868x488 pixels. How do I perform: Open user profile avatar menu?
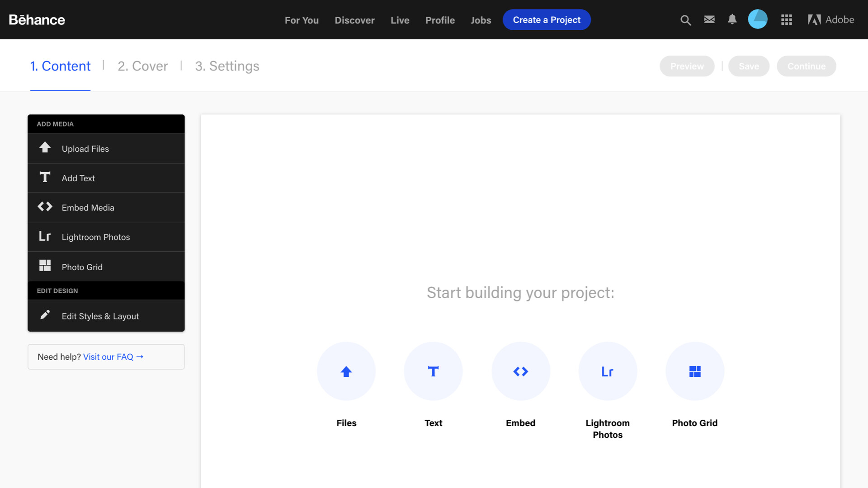pyautogui.click(x=758, y=19)
